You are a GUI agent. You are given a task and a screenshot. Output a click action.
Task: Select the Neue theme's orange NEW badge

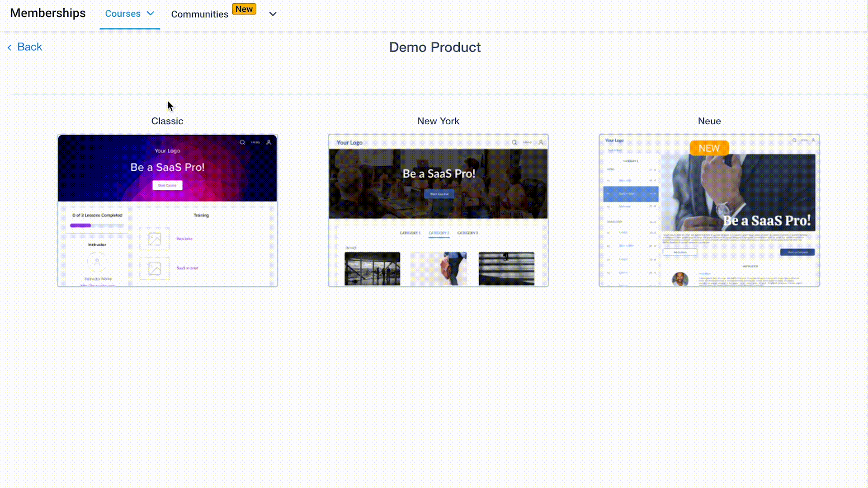(709, 148)
